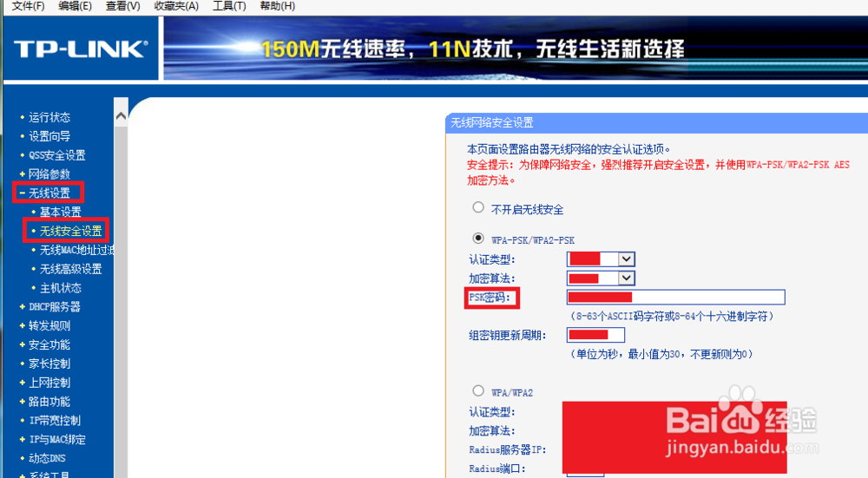The image size is (868, 478).
Task: Open 运行状态 in the sidebar
Action: coord(49,117)
